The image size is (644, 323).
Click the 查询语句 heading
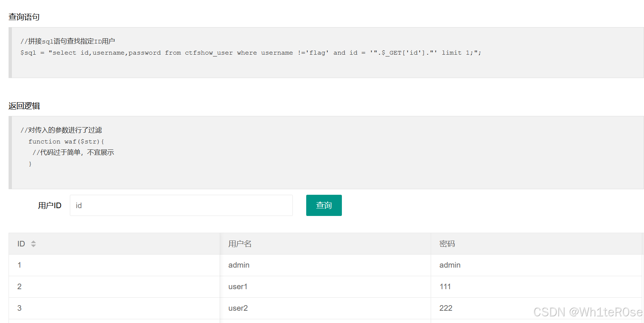pos(24,17)
